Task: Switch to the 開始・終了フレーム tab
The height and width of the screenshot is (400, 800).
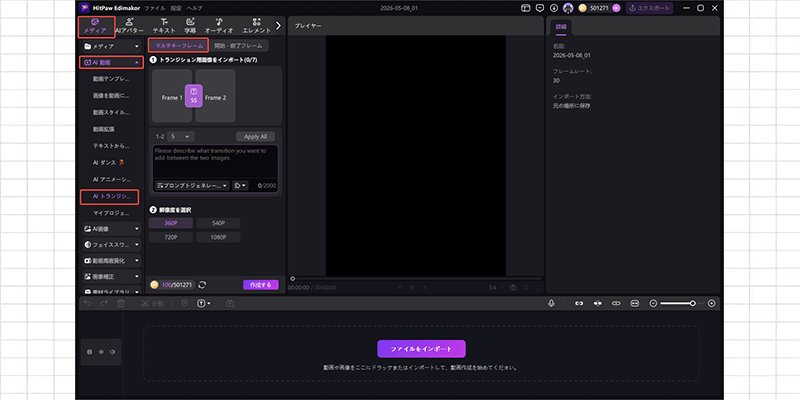Action: point(239,45)
